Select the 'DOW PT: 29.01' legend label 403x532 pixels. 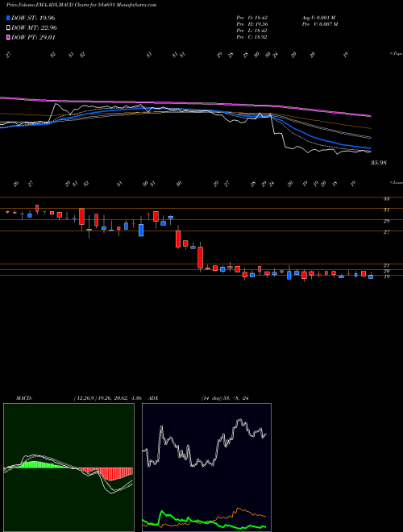33,38
